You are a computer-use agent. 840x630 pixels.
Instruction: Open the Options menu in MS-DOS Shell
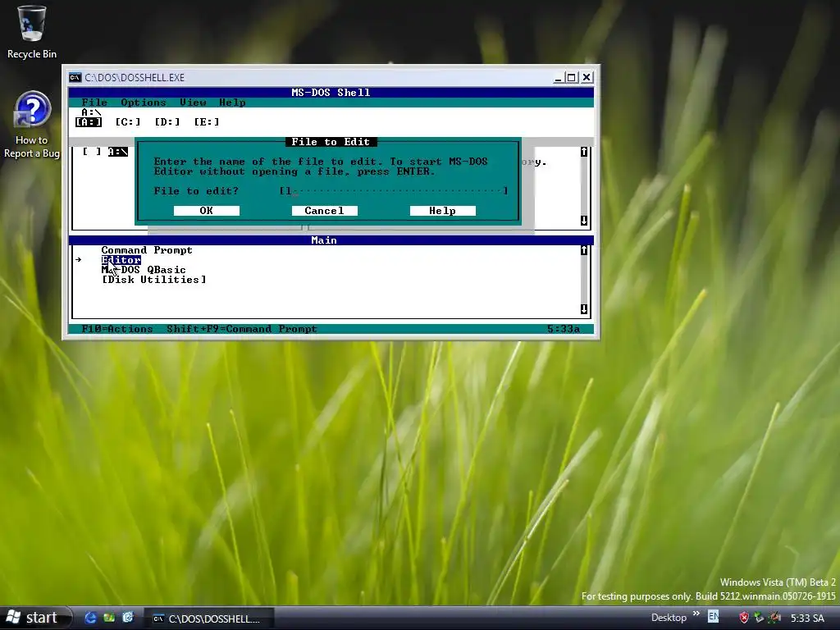click(143, 103)
